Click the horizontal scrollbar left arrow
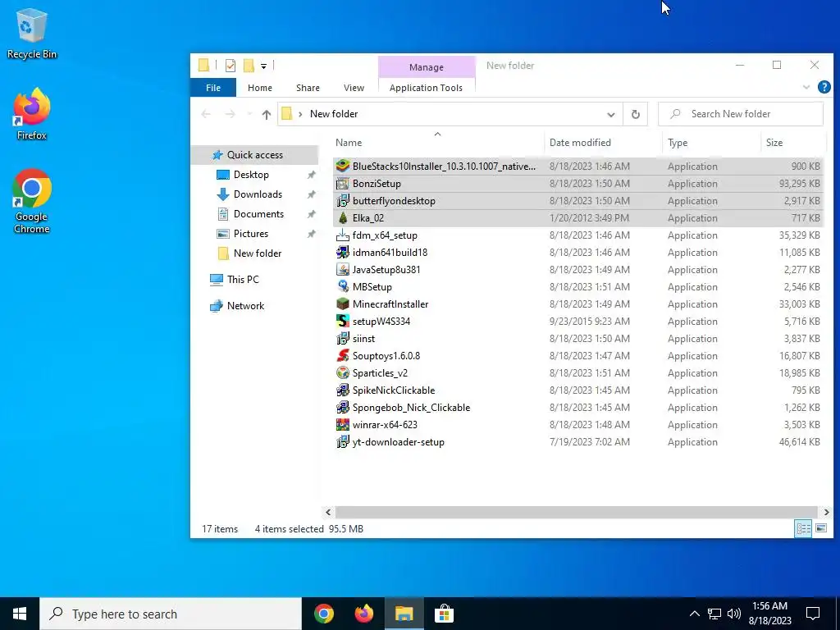 (328, 512)
